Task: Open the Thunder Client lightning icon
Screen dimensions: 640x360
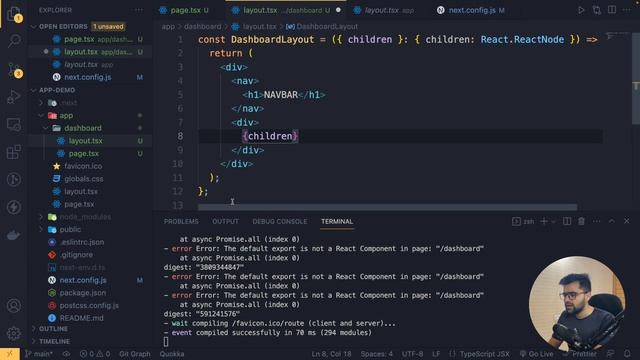Action: click(x=14, y=207)
